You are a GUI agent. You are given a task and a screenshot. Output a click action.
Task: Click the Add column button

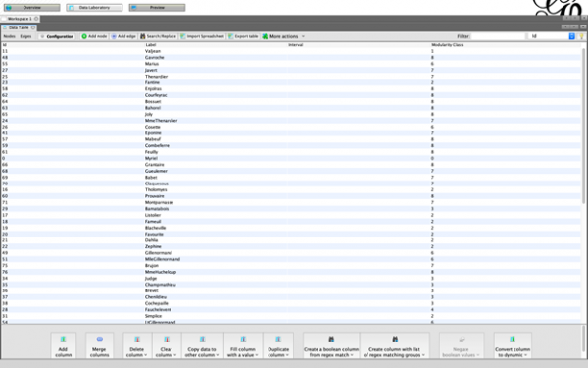coord(63,345)
